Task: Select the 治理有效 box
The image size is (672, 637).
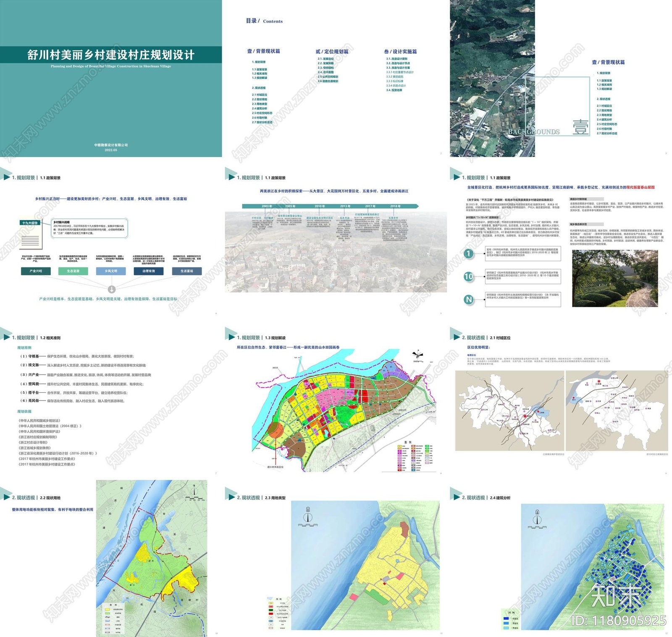Action: pos(149,271)
